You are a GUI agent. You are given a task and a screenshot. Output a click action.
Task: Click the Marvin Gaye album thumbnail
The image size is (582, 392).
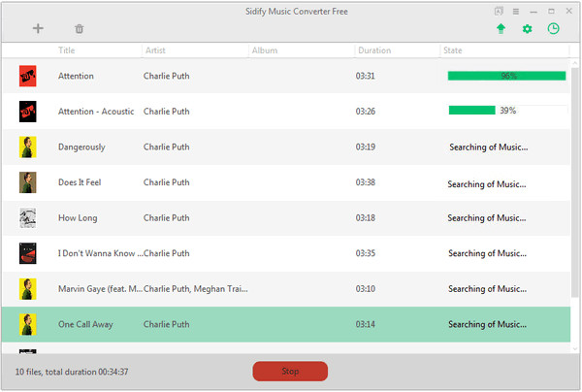28,289
